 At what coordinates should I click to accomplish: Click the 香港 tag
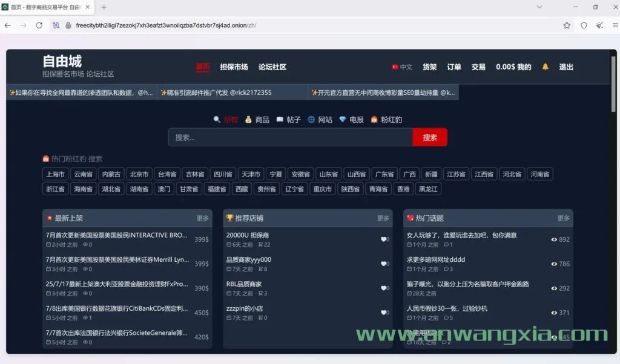coord(403,189)
